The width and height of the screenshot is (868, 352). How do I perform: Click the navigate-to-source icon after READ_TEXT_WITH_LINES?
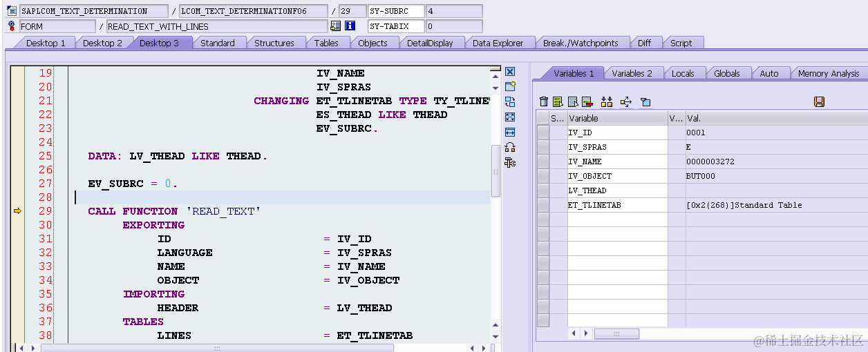coord(336,26)
